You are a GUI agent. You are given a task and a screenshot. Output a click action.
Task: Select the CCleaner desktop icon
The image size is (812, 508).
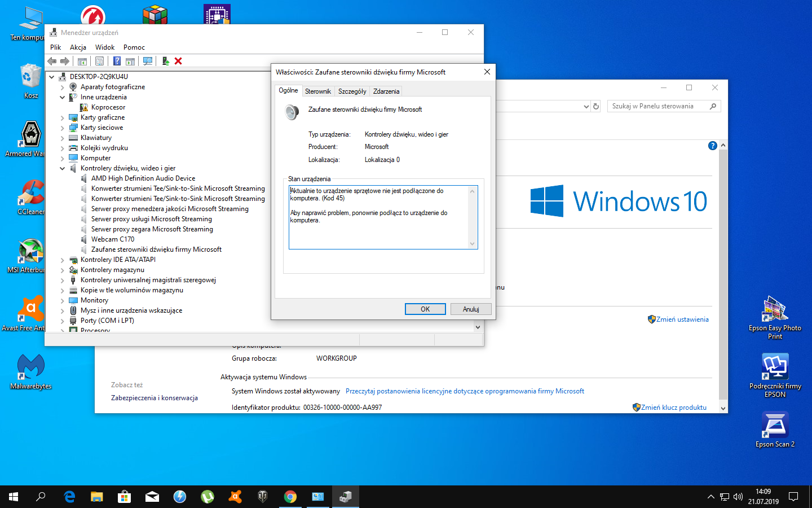(x=31, y=198)
